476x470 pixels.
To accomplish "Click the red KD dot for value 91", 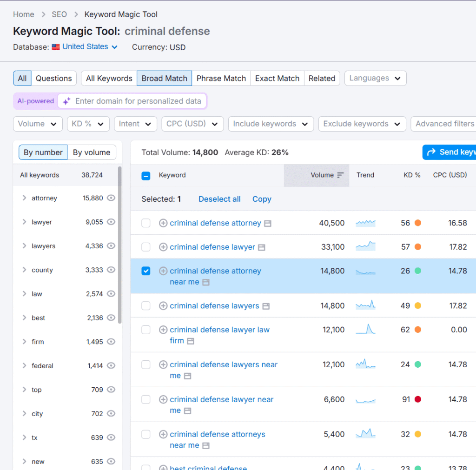I will tap(418, 399).
